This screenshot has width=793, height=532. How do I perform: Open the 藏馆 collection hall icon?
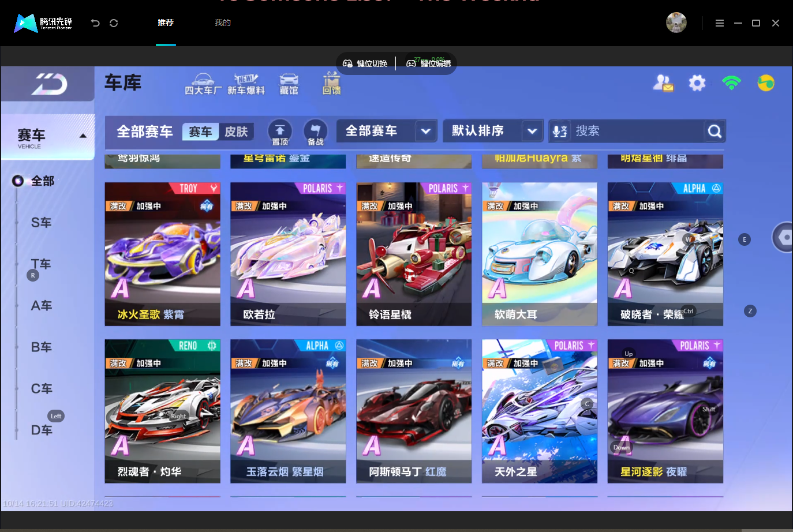[x=289, y=84]
